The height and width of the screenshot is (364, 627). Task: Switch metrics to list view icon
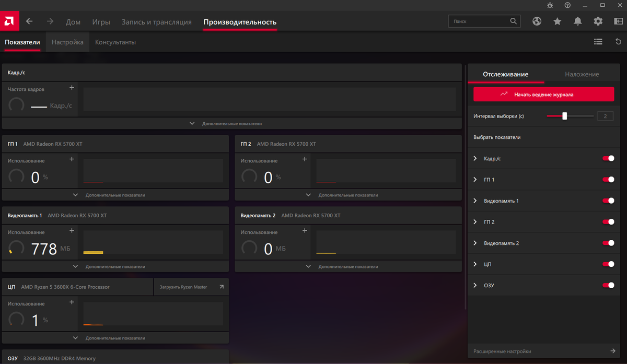[x=598, y=42]
